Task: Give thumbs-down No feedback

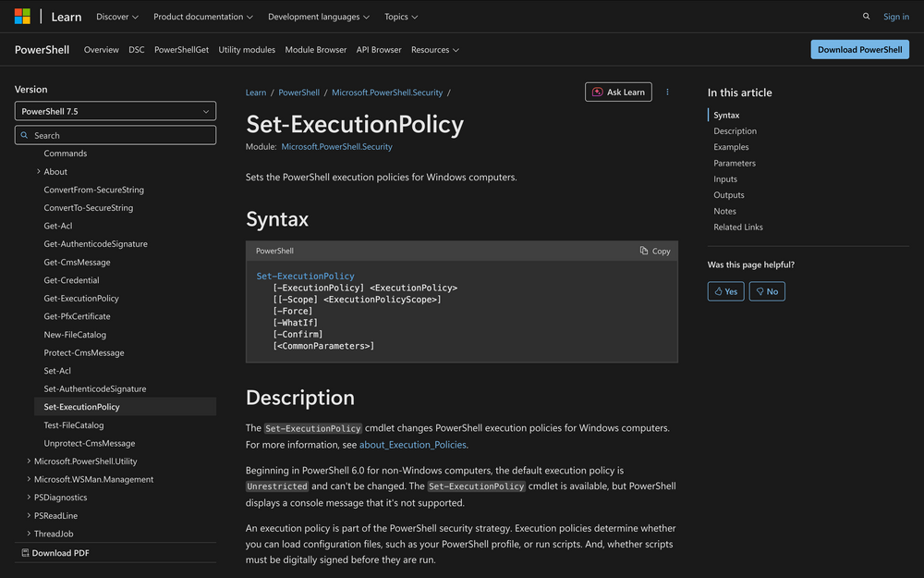Action: pos(766,290)
